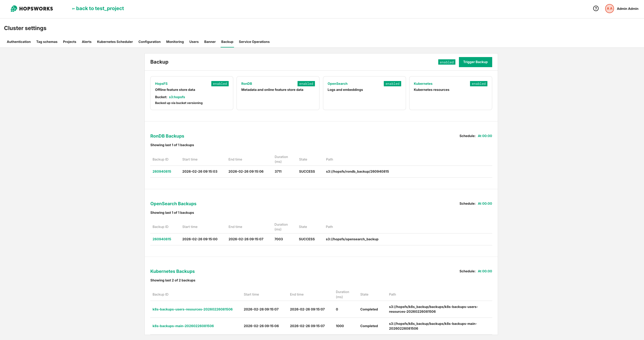Viewport: 644px width, 340px height.
Task: Click the RonDB duration value 3711
Action: 278,172
